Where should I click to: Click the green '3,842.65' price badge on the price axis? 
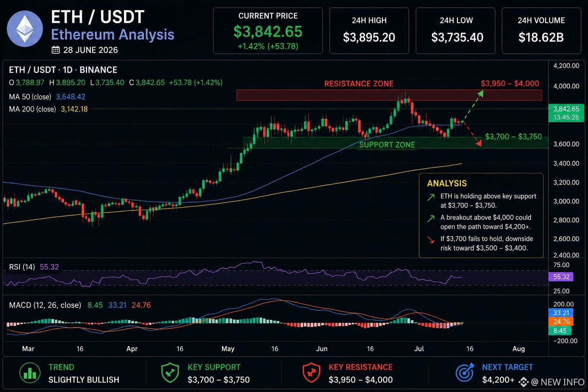(566, 109)
